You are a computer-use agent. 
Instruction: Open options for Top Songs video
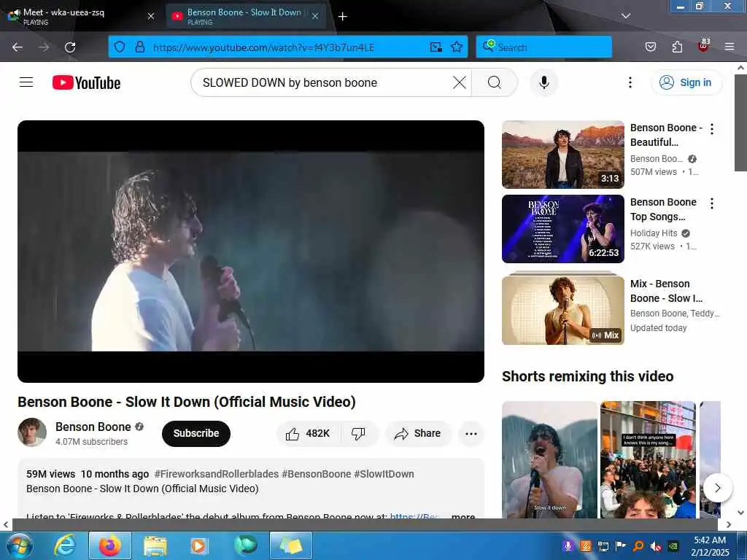[x=712, y=203]
